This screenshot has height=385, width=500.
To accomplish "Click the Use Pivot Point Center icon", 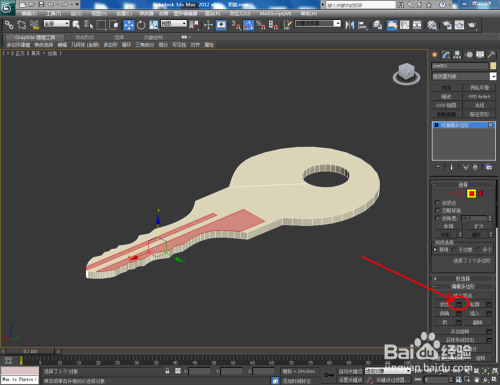I will pyautogui.click(x=194, y=25).
